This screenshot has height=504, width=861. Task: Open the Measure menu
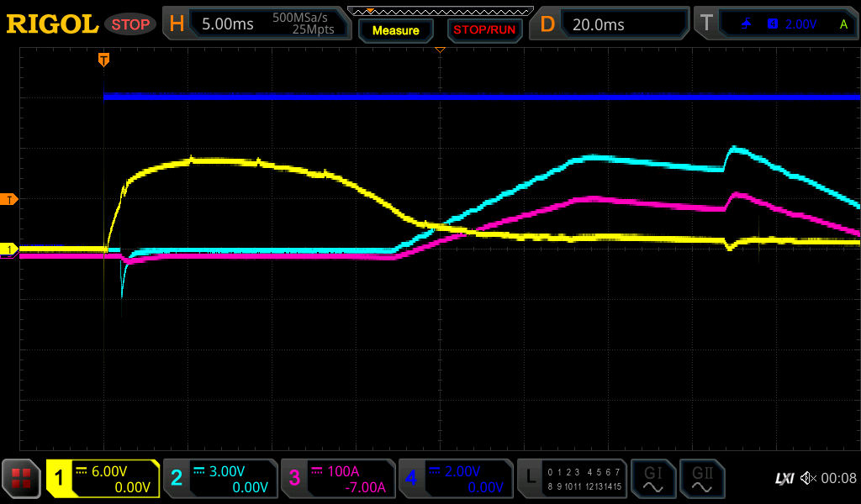[395, 30]
